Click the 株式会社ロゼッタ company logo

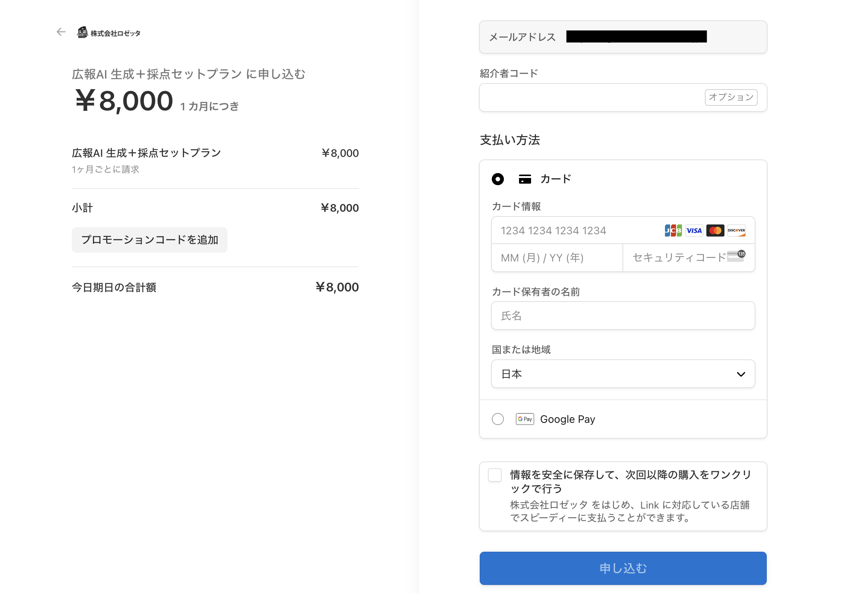[109, 33]
